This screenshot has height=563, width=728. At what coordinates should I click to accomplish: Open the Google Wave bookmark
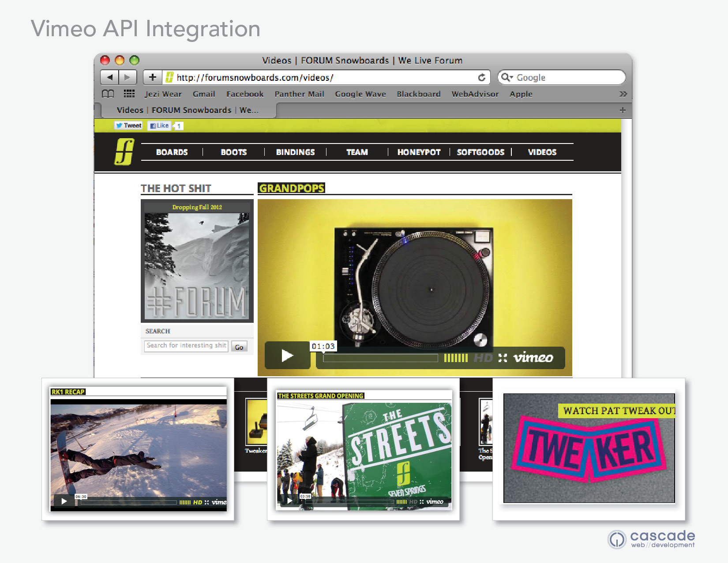tap(360, 94)
